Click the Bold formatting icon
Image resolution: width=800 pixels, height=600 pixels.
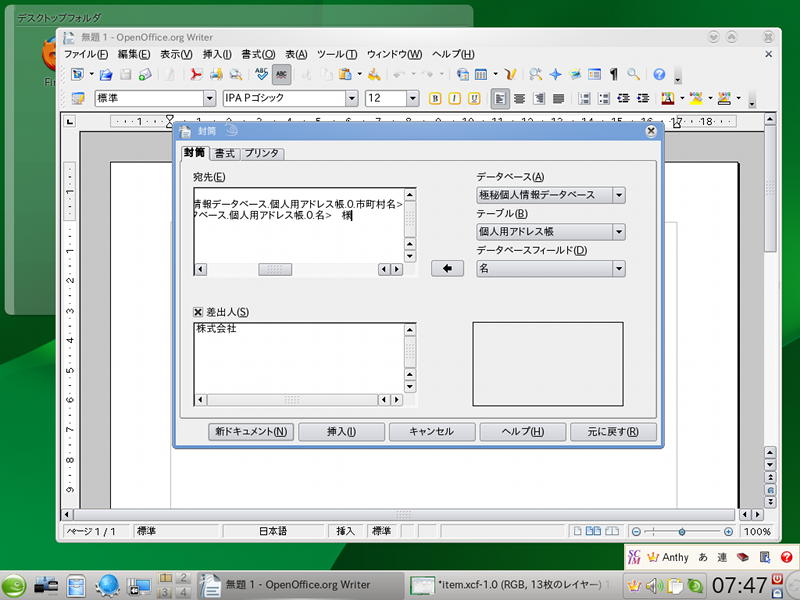coord(435,98)
